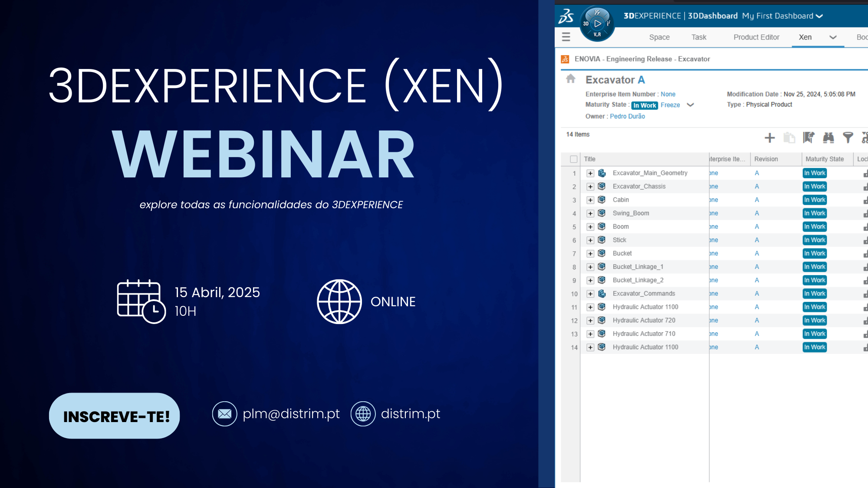The height and width of the screenshot is (488, 868).
Task: Click the Swing_Boom product icon
Action: tap(602, 213)
